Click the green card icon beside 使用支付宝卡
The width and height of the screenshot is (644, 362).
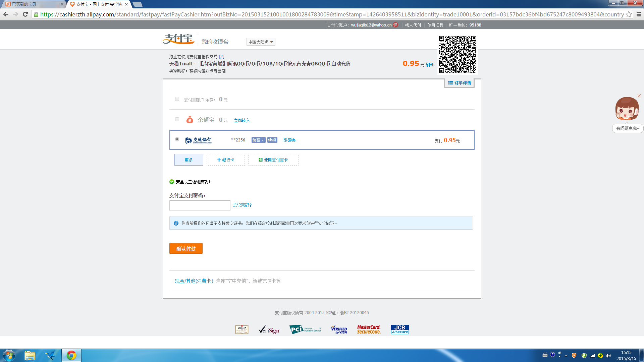[260, 160]
